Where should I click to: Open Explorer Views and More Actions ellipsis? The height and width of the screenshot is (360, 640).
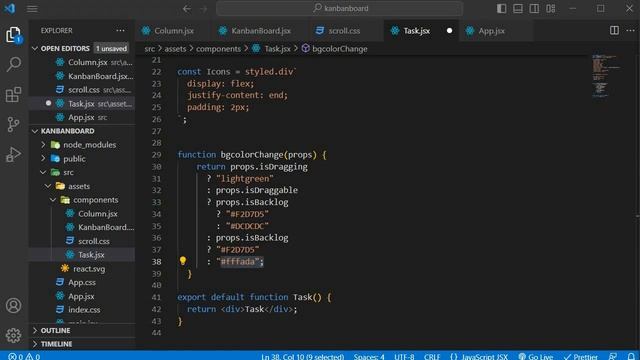[120, 31]
